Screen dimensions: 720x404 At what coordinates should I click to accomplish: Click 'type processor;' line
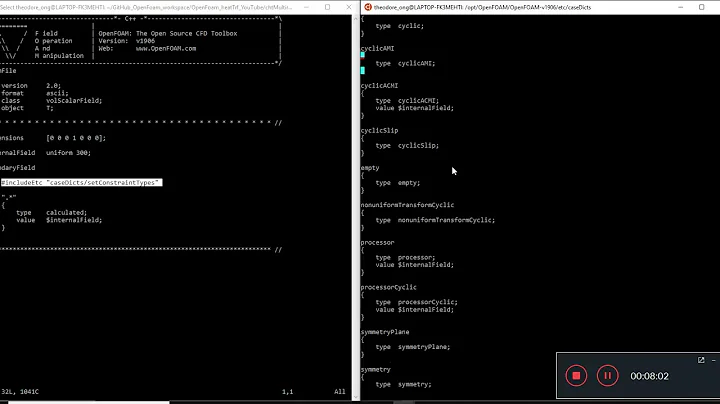405,258
